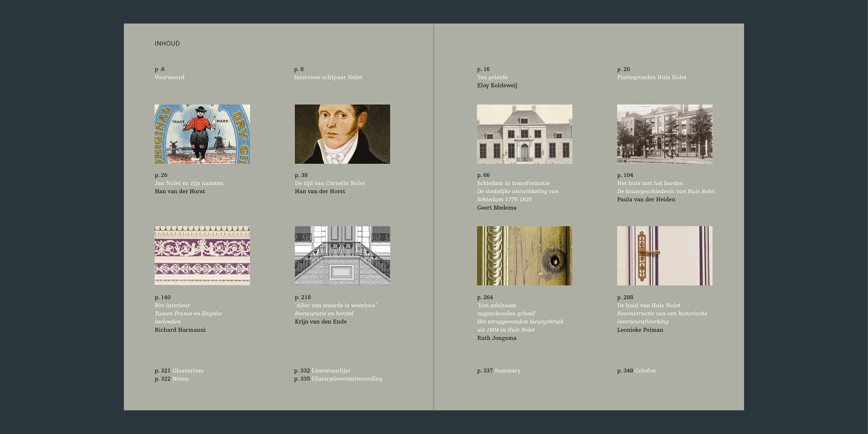Click 'Restauratie en herstel' subtitle
The height and width of the screenshot is (434, 868).
coord(324,313)
